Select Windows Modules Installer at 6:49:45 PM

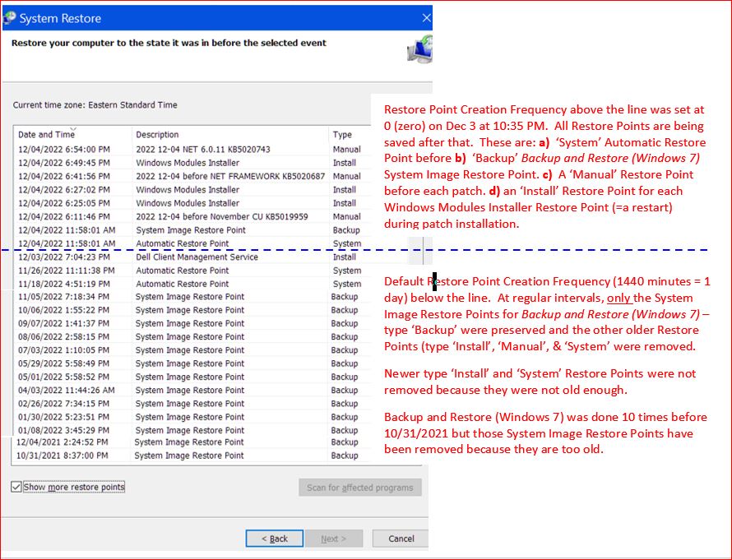click(188, 163)
